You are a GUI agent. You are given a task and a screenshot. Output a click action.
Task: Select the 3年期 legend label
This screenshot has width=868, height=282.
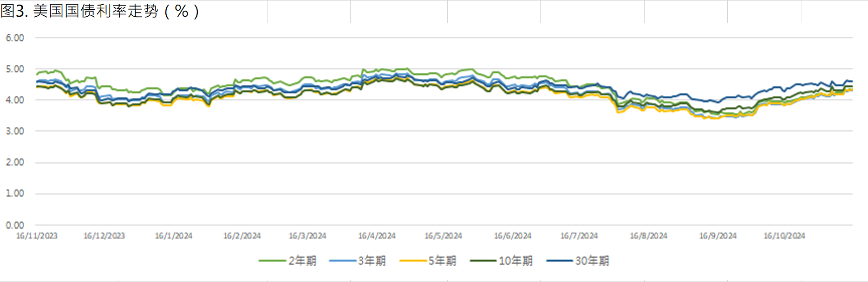(372, 261)
